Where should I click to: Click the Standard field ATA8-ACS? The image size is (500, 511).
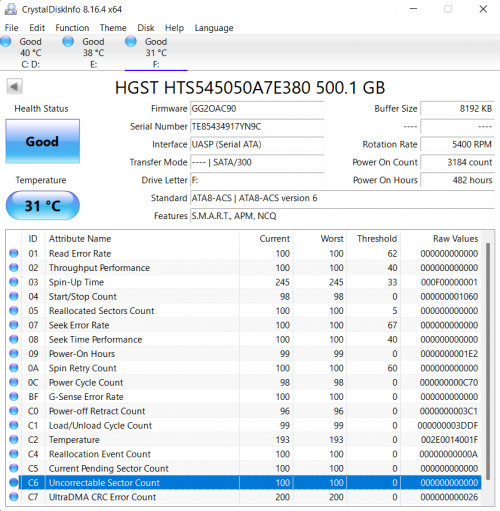(x=342, y=198)
